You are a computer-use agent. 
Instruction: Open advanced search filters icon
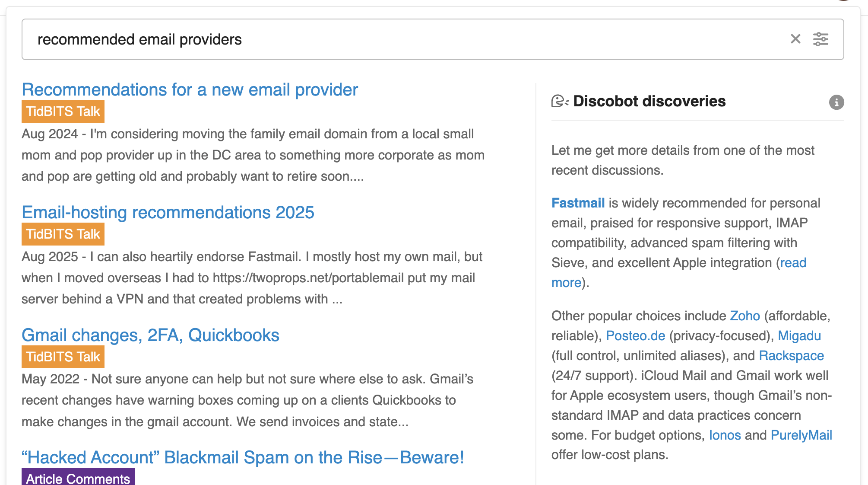pyautogui.click(x=820, y=39)
